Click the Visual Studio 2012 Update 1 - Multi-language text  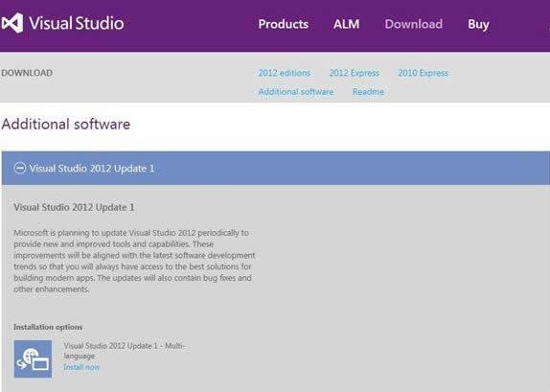[125, 351]
